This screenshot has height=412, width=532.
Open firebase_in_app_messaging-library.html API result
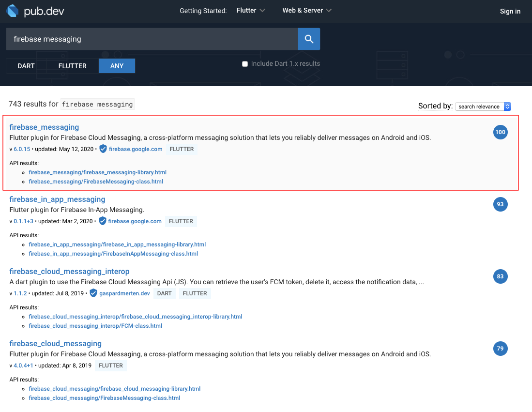tap(118, 244)
